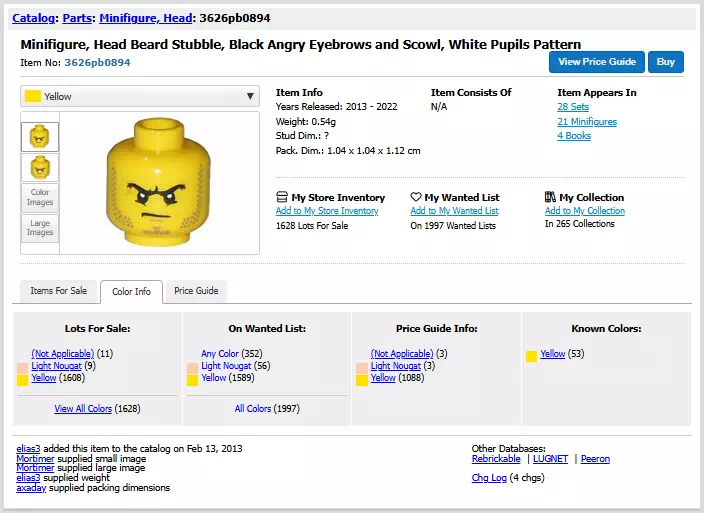Open the Catalog breadcrumb link

pos(34,18)
